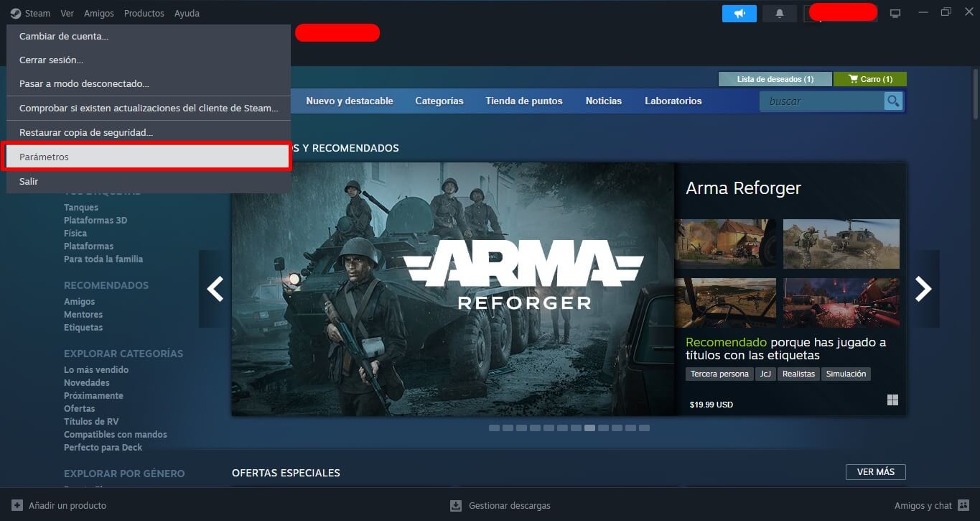
Task: Open the notifications bell icon
Action: tap(779, 13)
